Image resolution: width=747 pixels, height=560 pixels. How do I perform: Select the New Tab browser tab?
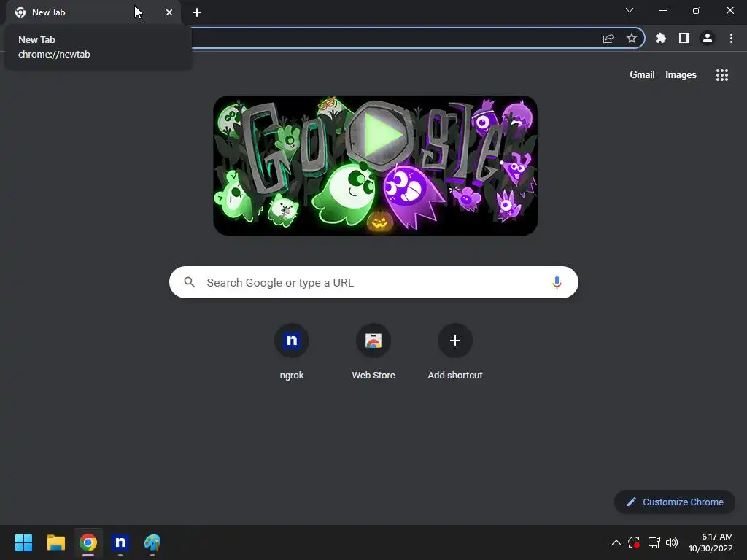coord(93,12)
